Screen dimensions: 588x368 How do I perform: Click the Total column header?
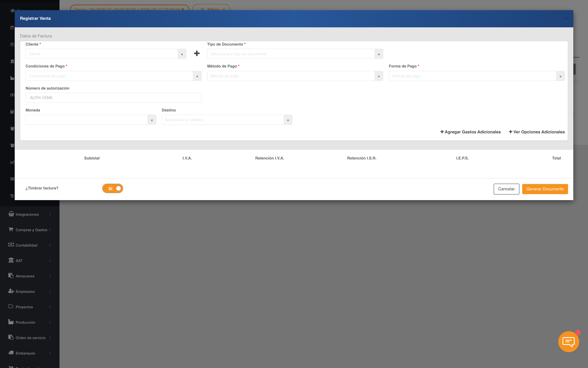coord(556,158)
